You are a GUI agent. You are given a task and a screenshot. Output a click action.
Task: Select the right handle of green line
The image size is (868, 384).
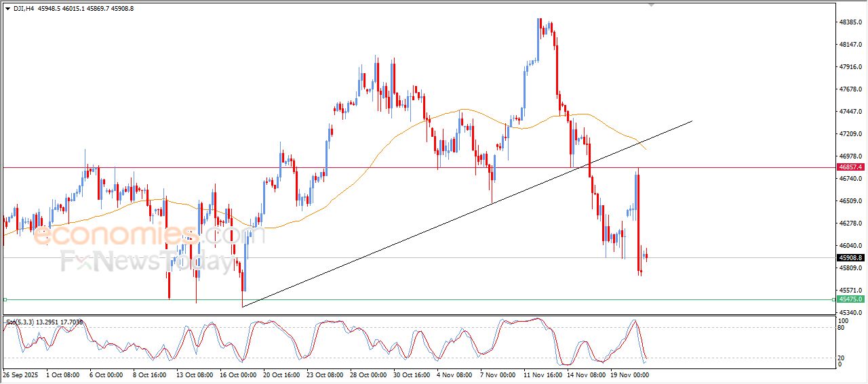point(833,299)
